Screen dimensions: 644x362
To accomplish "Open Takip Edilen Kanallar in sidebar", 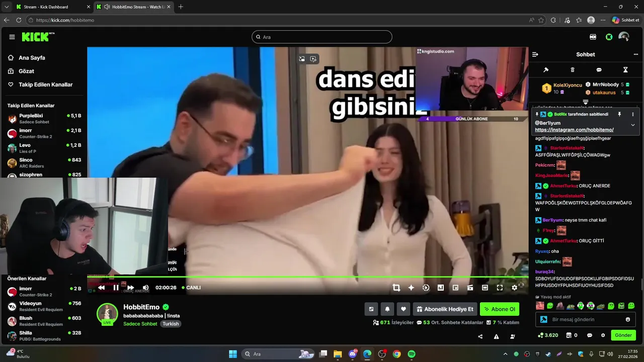I will [40, 84].
